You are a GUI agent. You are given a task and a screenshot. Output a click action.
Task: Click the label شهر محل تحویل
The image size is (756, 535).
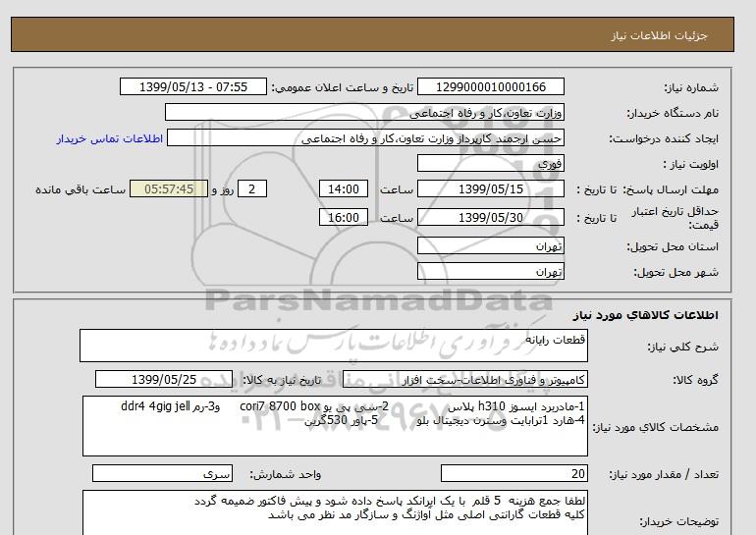675,272
